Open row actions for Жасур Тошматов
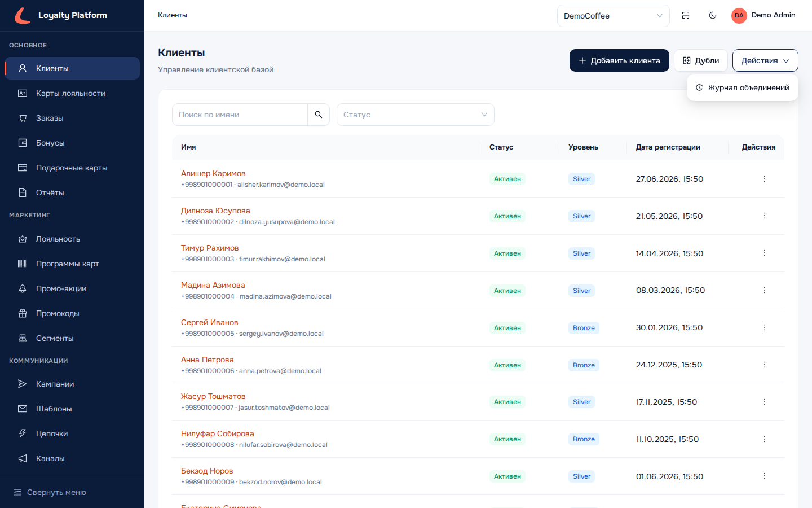The image size is (812, 508). coord(764,402)
